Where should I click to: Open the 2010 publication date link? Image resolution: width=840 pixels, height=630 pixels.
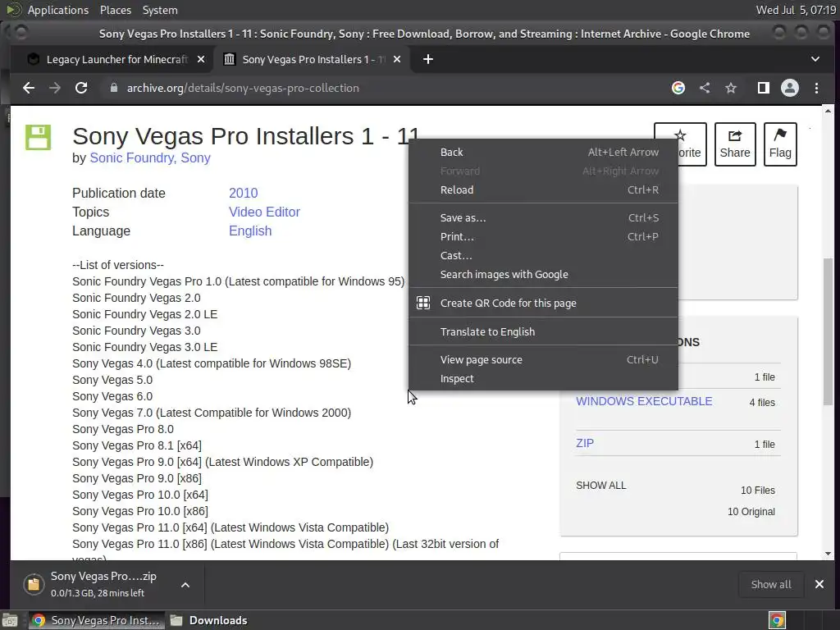click(243, 193)
